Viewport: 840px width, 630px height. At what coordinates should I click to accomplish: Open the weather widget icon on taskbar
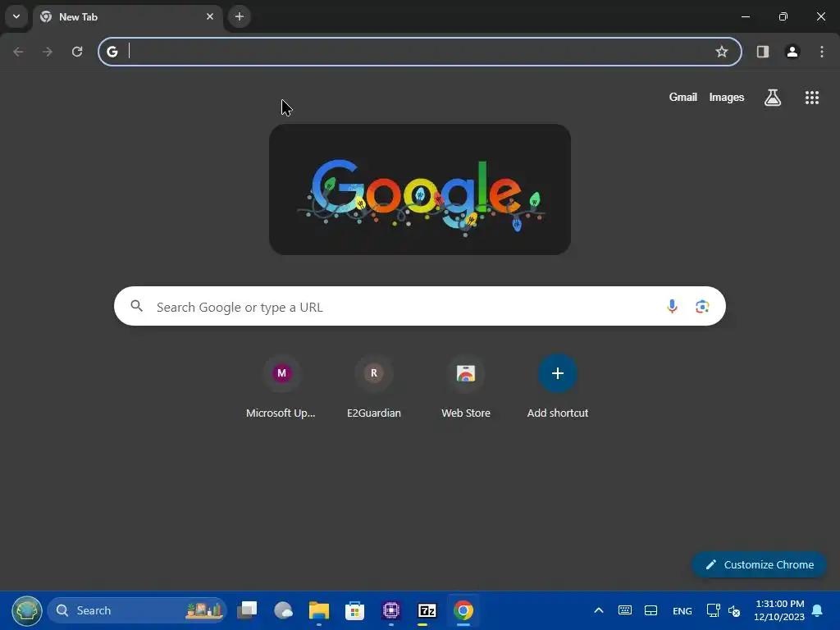point(283,610)
